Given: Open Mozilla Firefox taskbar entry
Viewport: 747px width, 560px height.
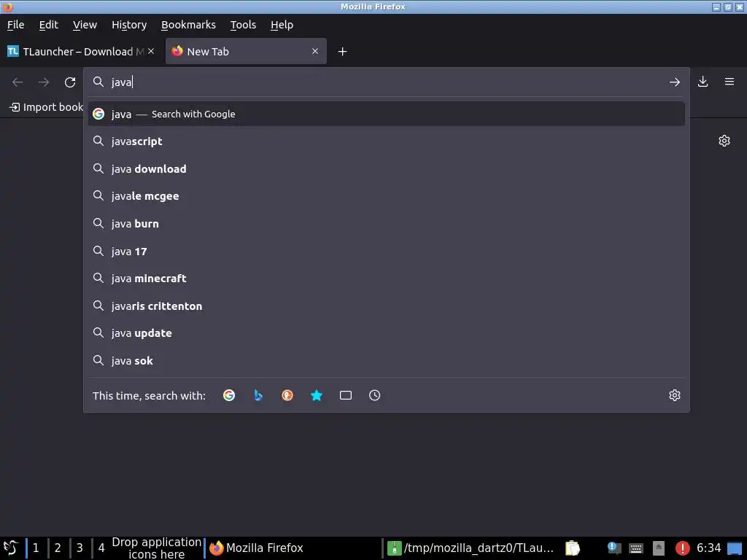Looking at the screenshot, I should pos(293,548).
